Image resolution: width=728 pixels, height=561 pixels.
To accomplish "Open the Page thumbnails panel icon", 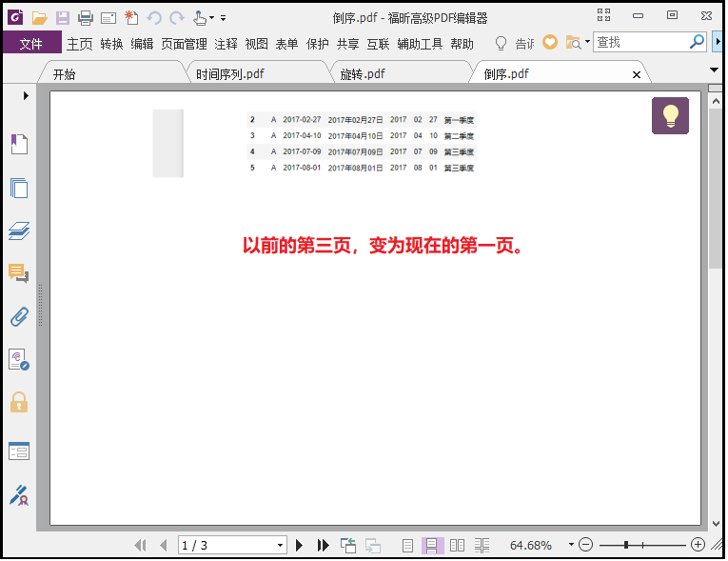I will (19, 188).
